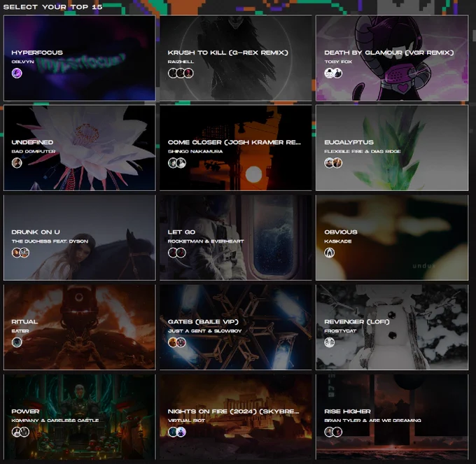Select the Drunk On U track card
The width and height of the screenshot is (476, 464).
point(80,237)
